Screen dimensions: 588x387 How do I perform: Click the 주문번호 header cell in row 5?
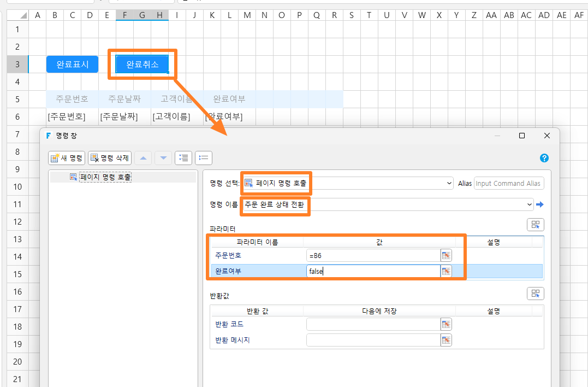73,99
